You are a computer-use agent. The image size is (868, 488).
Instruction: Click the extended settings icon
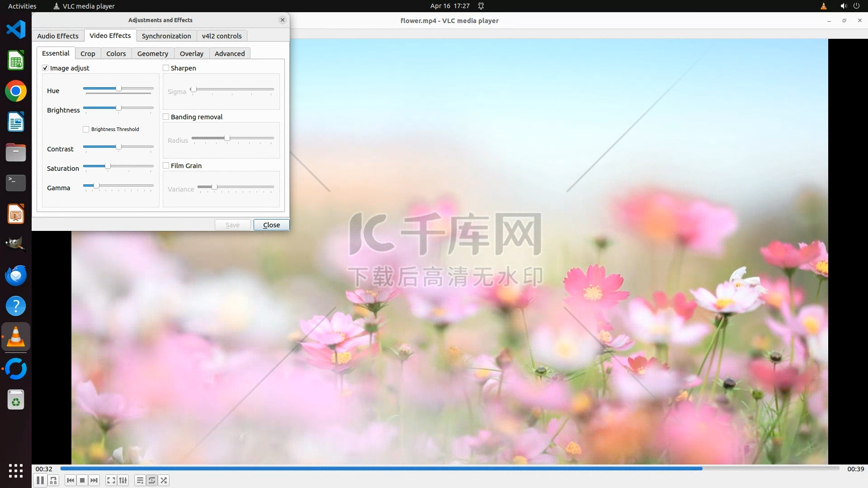tap(123, 480)
